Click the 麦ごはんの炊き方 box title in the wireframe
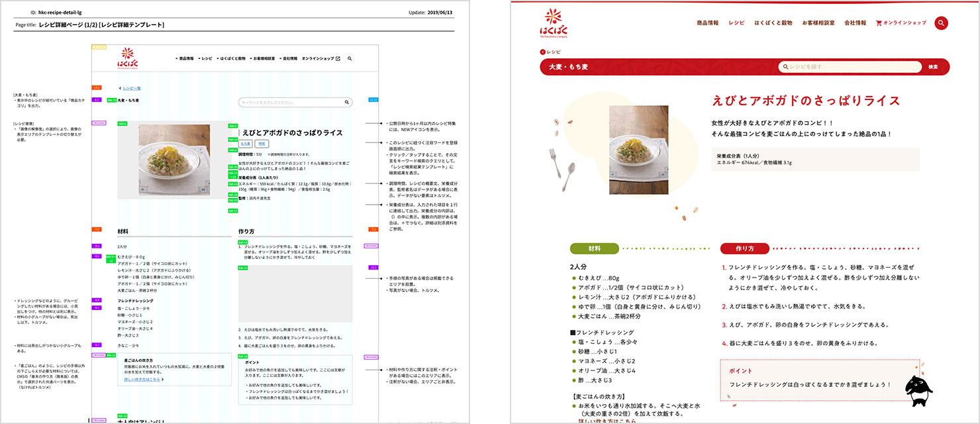The image size is (980, 424). (x=140, y=359)
